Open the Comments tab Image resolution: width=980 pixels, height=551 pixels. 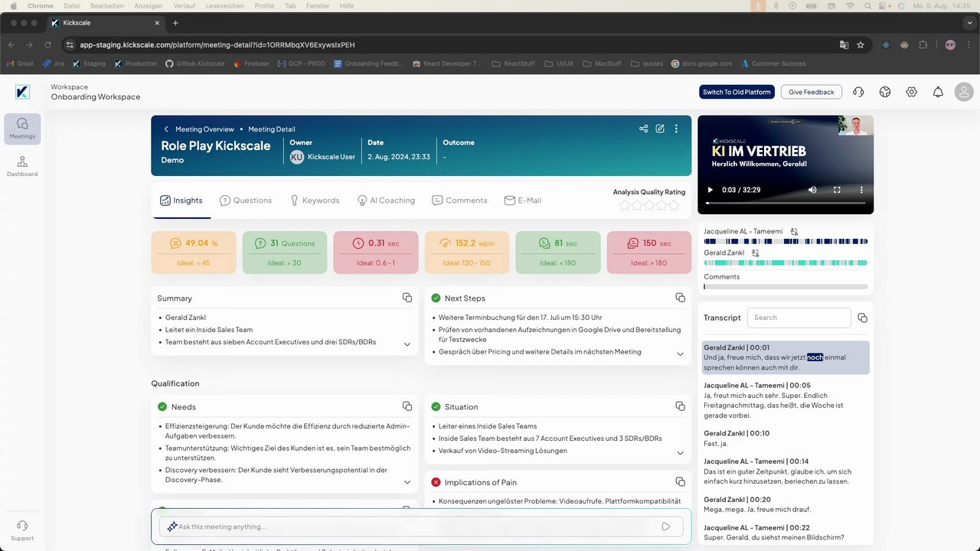tap(459, 201)
